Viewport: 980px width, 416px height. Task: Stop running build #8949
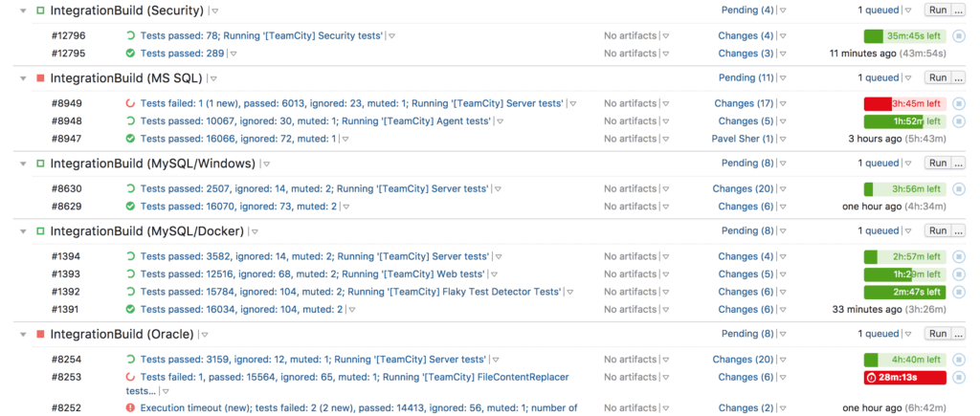pyautogui.click(x=959, y=103)
